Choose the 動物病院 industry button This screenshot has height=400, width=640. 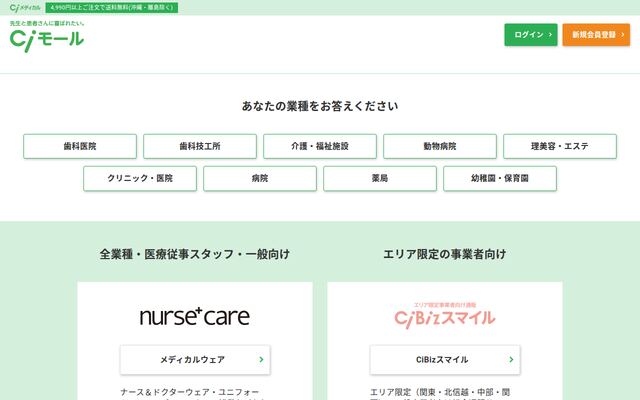[440, 146]
